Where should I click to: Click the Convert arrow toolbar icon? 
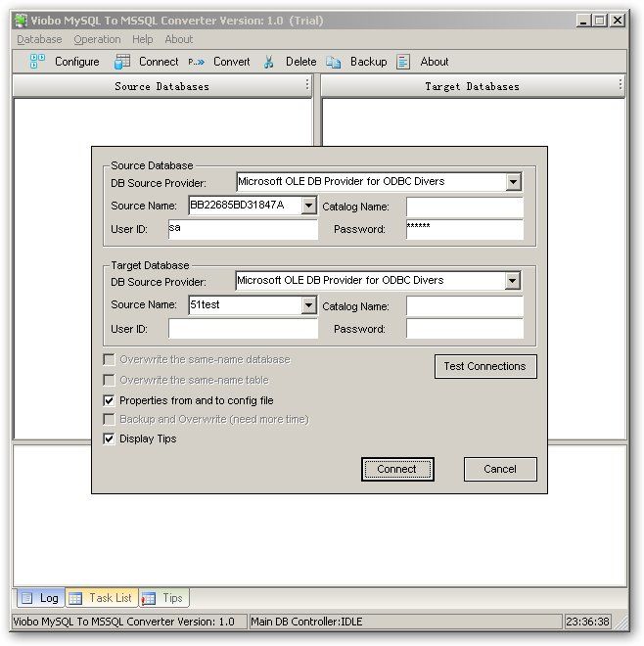tap(197, 62)
